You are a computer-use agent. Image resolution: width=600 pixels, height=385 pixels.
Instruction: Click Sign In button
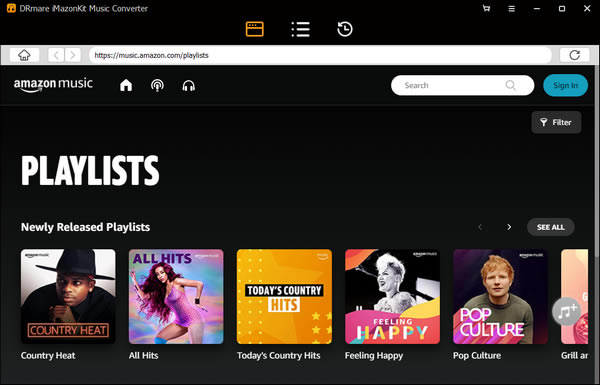tap(566, 85)
